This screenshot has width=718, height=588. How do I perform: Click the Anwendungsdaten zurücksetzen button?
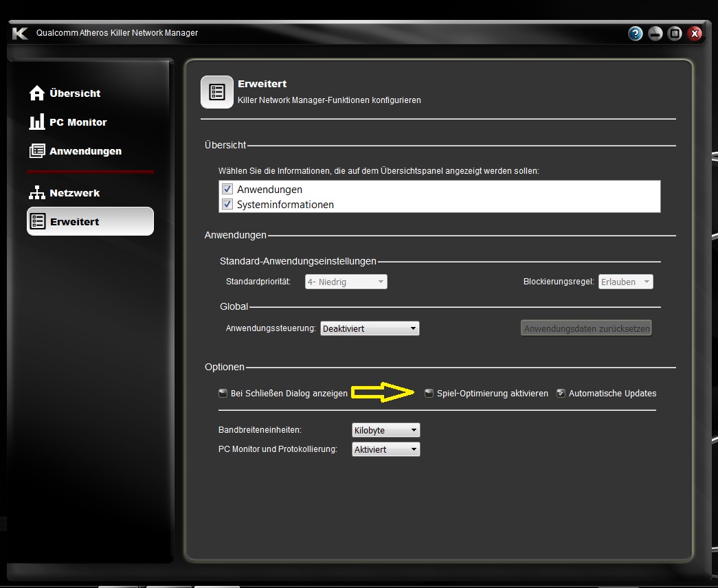[586, 328]
